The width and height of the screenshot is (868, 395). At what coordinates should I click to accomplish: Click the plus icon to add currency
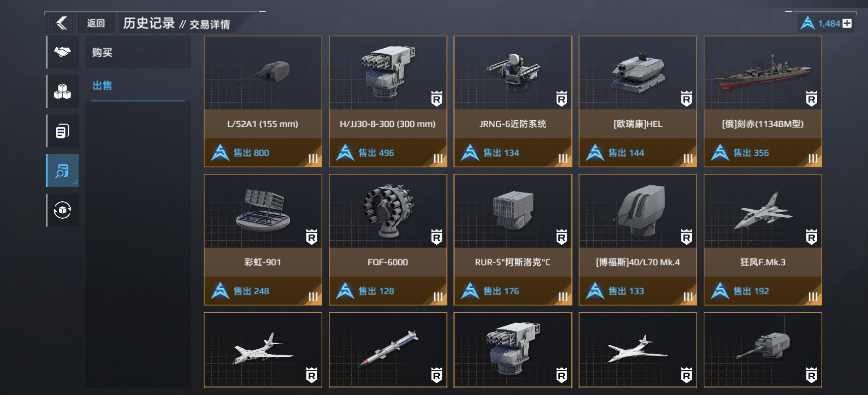[x=847, y=23]
